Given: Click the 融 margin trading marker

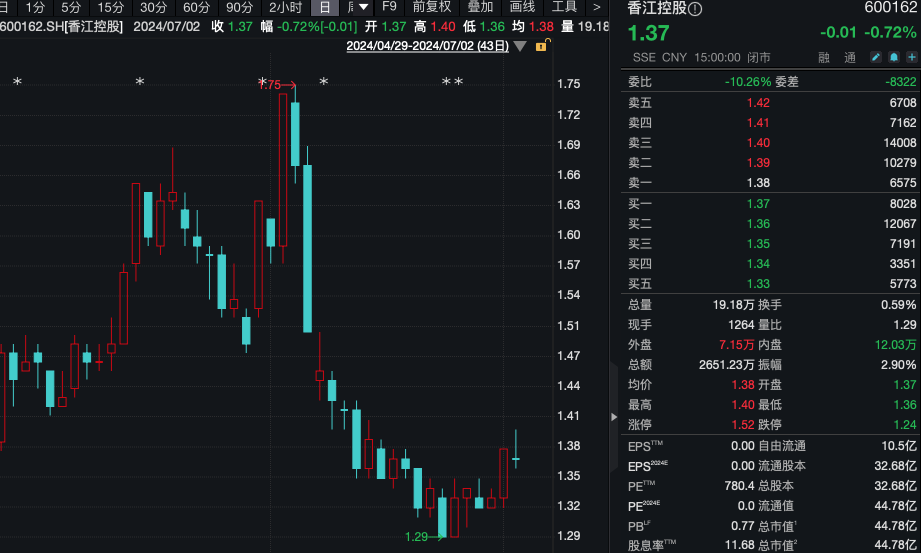Looking at the screenshot, I should pos(823,58).
